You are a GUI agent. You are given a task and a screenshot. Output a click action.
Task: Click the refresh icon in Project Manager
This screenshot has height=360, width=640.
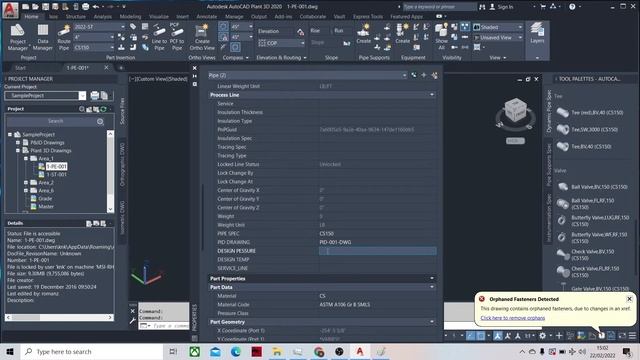tap(104, 109)
